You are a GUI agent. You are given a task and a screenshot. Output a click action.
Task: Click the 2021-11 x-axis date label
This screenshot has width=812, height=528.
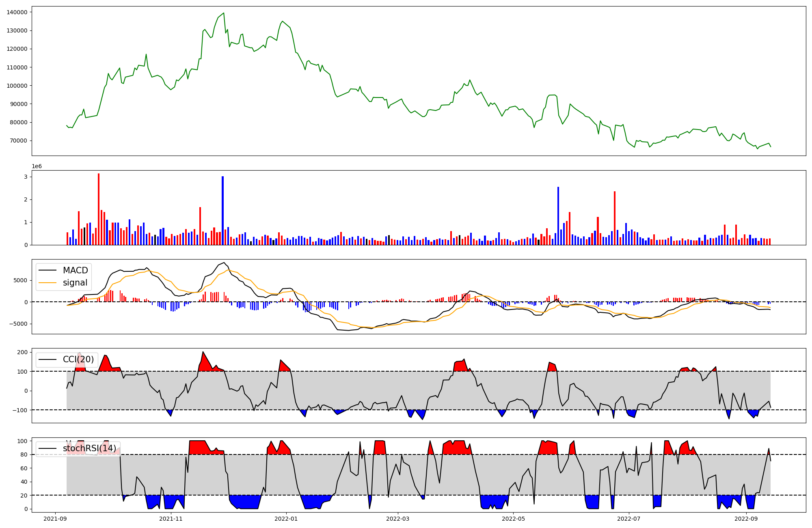(171, 519)
